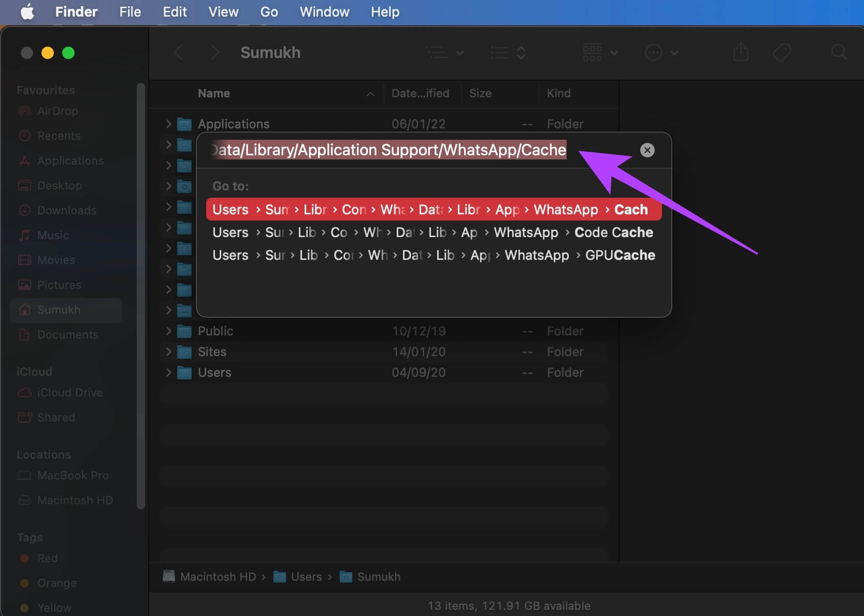Open the Go menu
This screenshot has width=864, height=616.
tap(269, 11)
